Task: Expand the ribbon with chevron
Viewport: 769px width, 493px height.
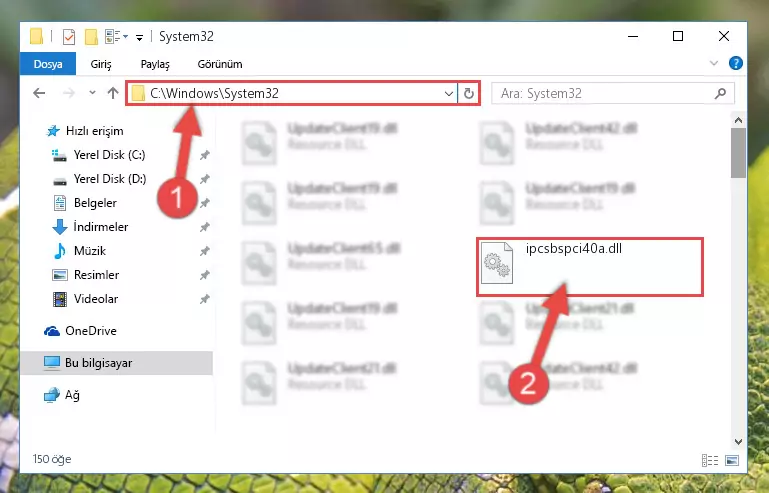Action: (x=714, y=63)
